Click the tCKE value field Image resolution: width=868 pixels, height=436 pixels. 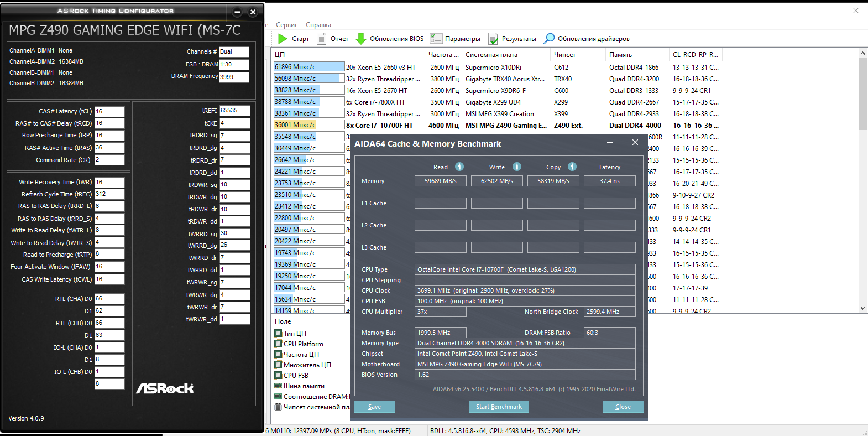click(x=234, y=123)
